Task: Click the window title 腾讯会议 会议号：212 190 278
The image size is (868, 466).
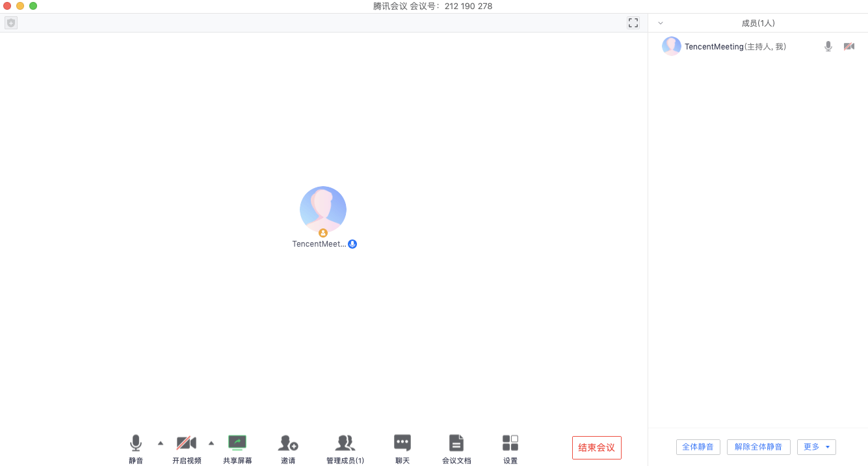Action: [433, 6]
